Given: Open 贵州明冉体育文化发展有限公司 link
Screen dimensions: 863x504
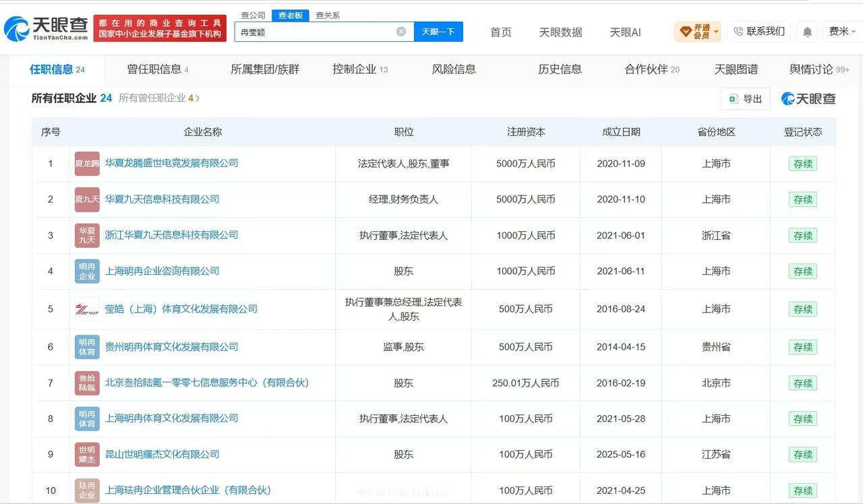Looking at the screenshot, I should [171, 347].
